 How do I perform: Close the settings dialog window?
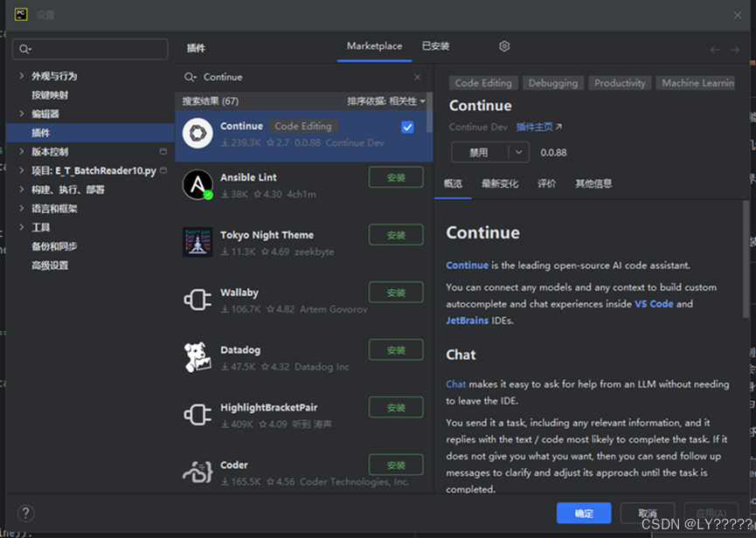point(738,15)
